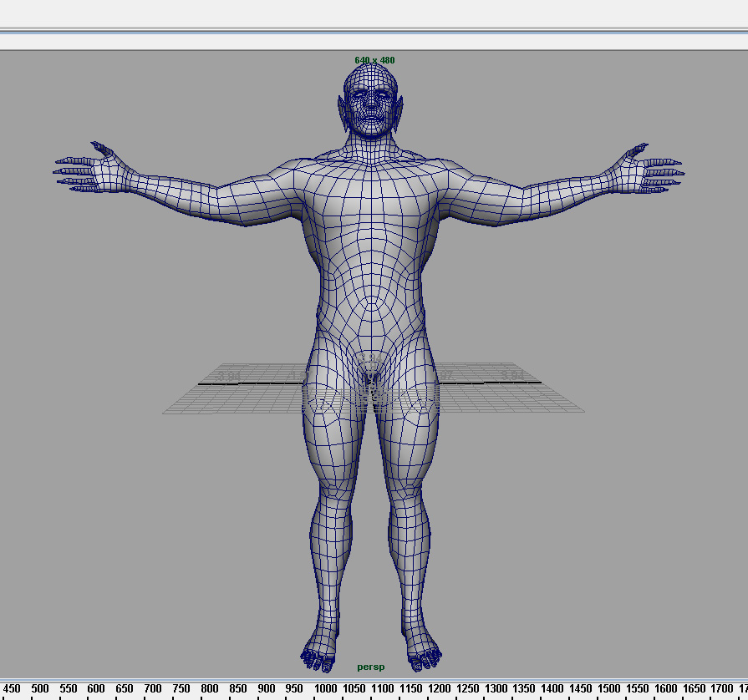Click frame 450 on the timeline ruler
This screenshot has height=700, width=748.
point(11,689)
